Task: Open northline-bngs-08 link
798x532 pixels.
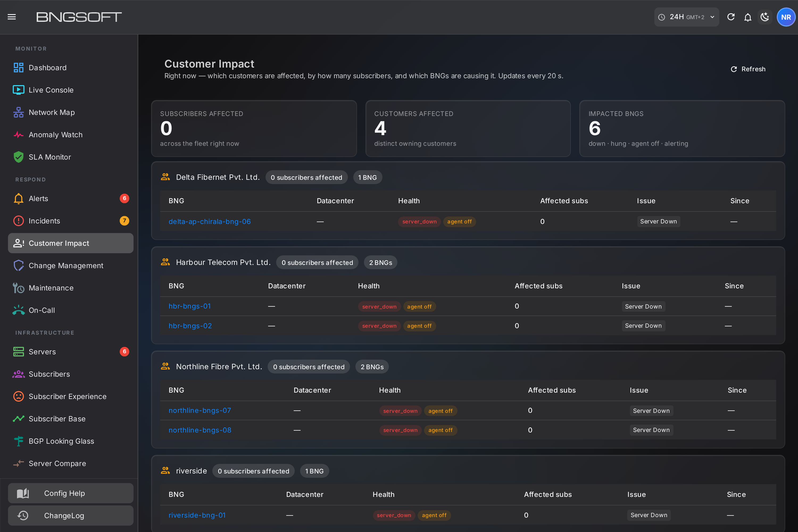Action: pos(200,430)
